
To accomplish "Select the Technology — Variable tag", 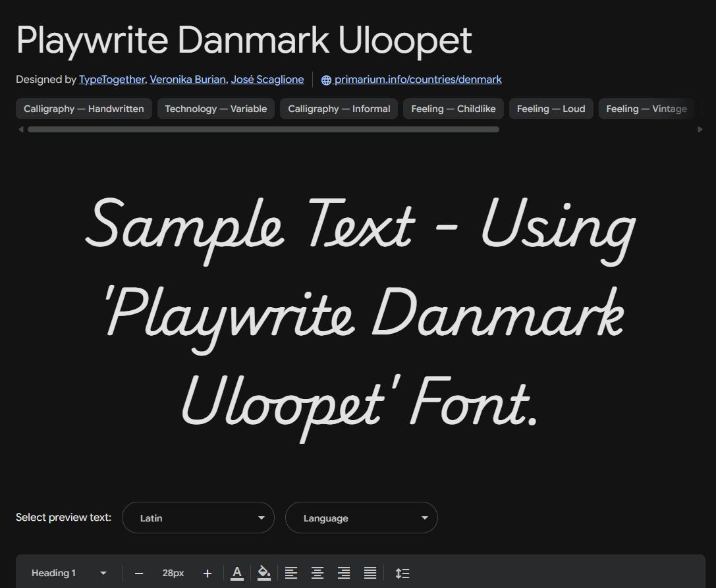I will [216, 109].
